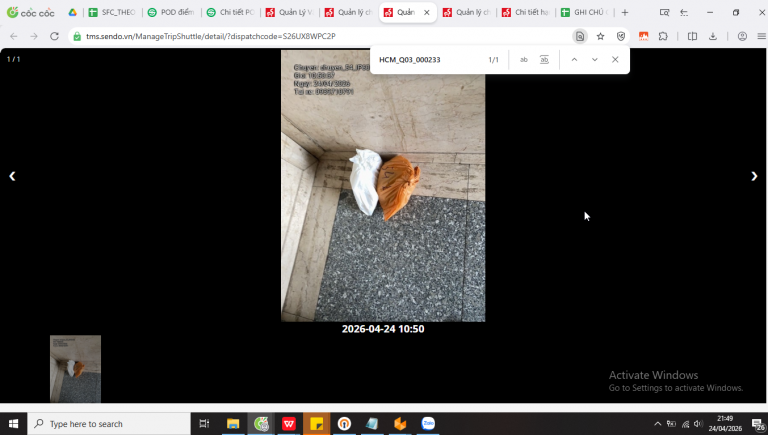Open the Google Drive pinned tab

72,12
